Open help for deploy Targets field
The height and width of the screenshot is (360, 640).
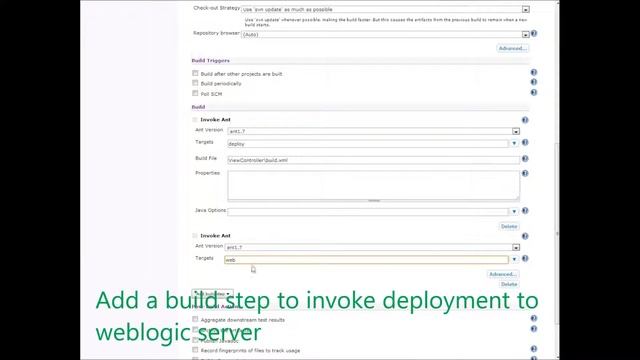pyautogui.click(x=525, y=142)
